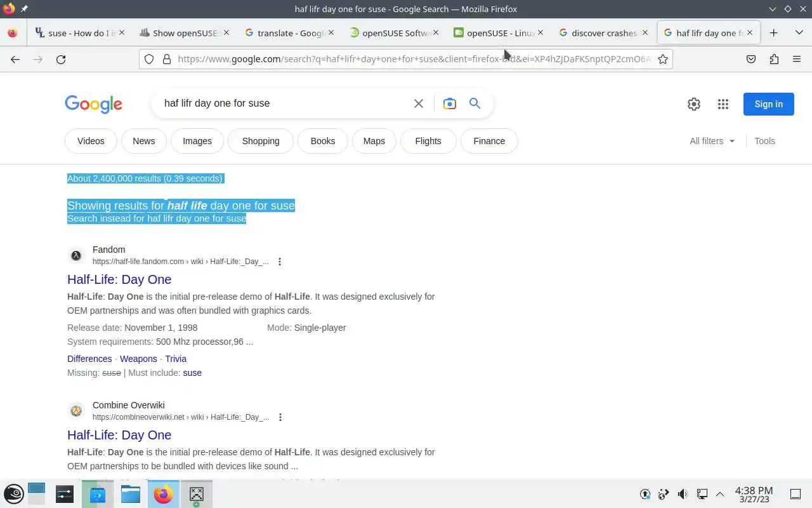Click the show desktop button
812x508 pixels.
pyautogui.click(x=796, y=494)
